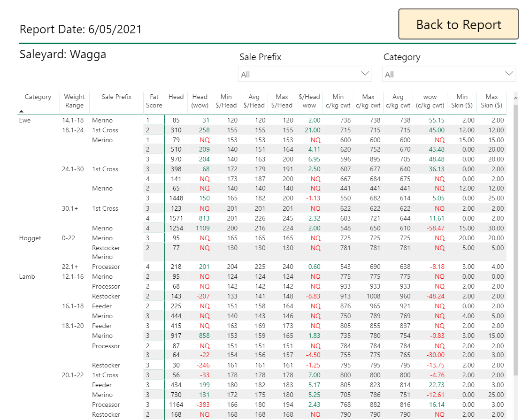
Task: Click the Head wow value 813
Action: click(x=204, y=218)
